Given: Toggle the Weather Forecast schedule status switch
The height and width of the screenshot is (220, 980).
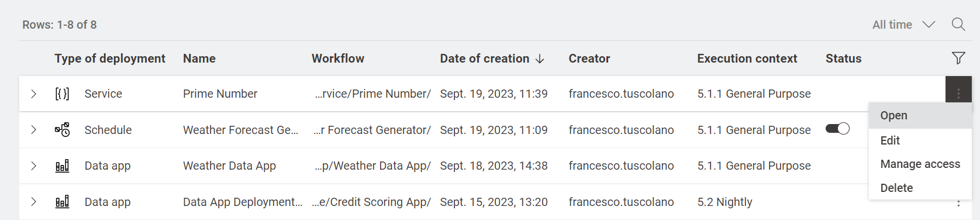Looking at the screenshot, I should pyautogui.click(x=837, y=129).
